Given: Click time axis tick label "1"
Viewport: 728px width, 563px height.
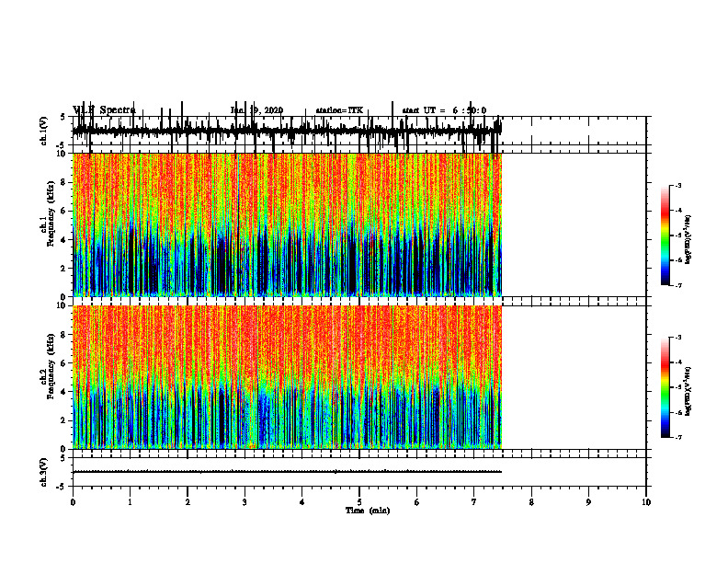Looking at the screenshot, I should [x=130, y=502].
